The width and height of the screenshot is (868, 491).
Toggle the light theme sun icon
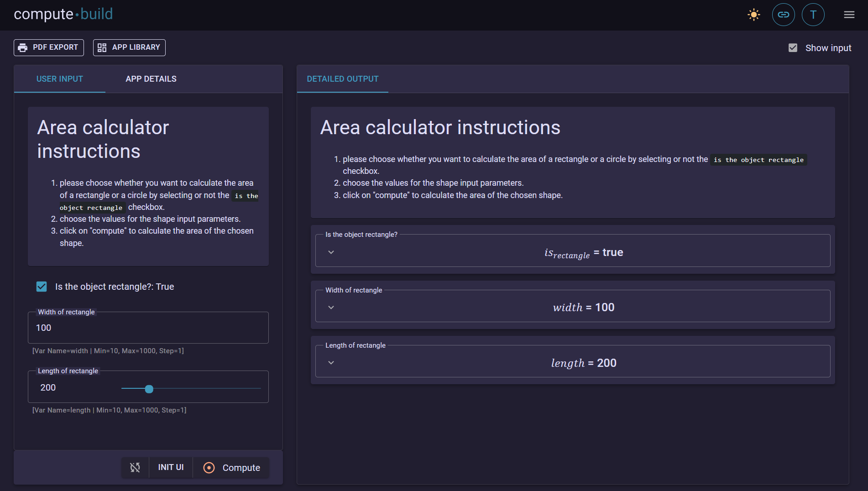753,15
